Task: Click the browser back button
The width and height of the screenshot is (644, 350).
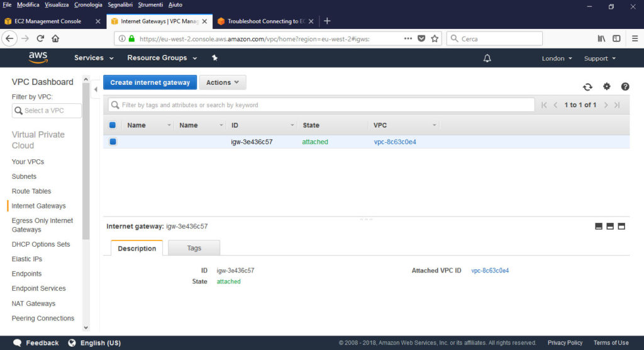Action: (x=9, y=38)
